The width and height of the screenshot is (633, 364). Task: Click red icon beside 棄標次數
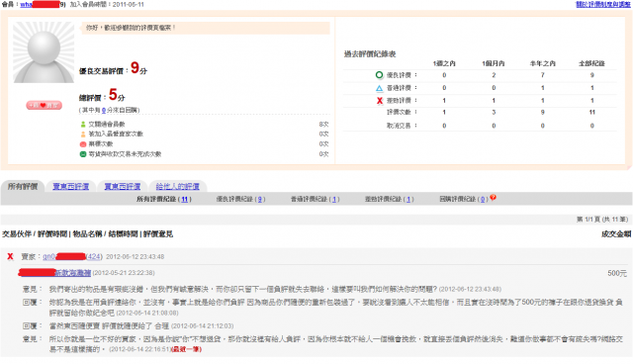tap(83, 144)
